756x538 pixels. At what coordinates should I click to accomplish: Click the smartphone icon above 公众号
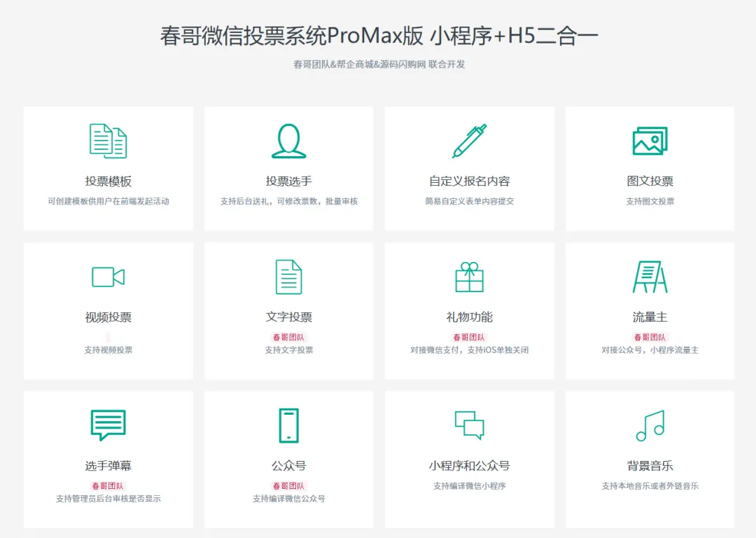(289, 426)
